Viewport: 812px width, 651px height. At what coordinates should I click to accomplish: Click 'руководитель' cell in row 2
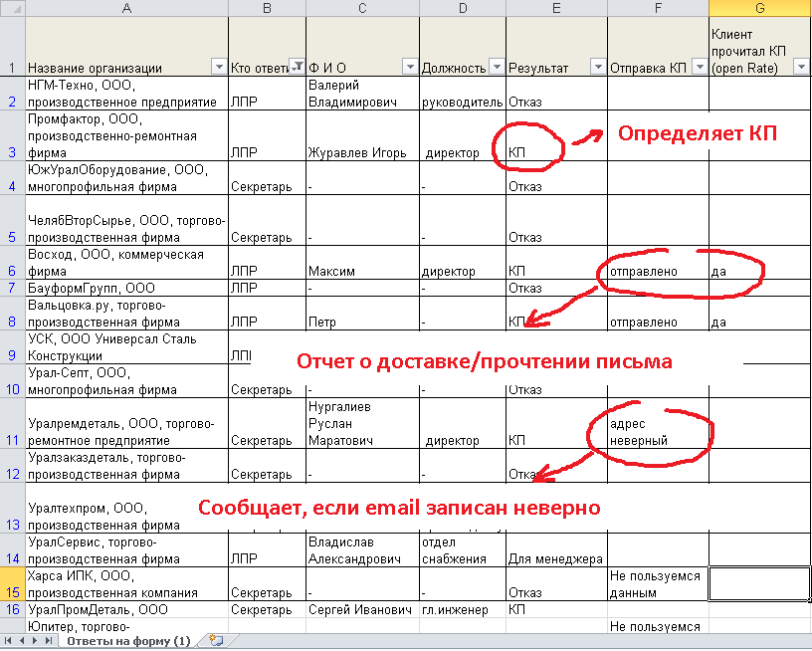click(x=463, y=94)
